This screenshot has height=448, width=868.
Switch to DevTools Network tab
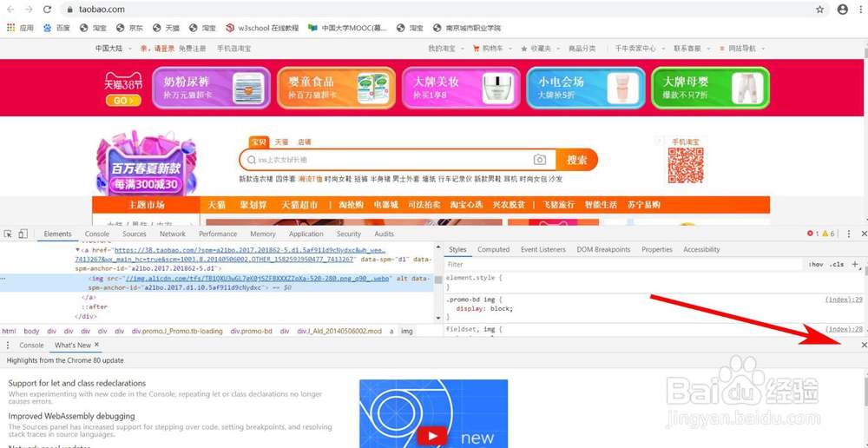173,234
